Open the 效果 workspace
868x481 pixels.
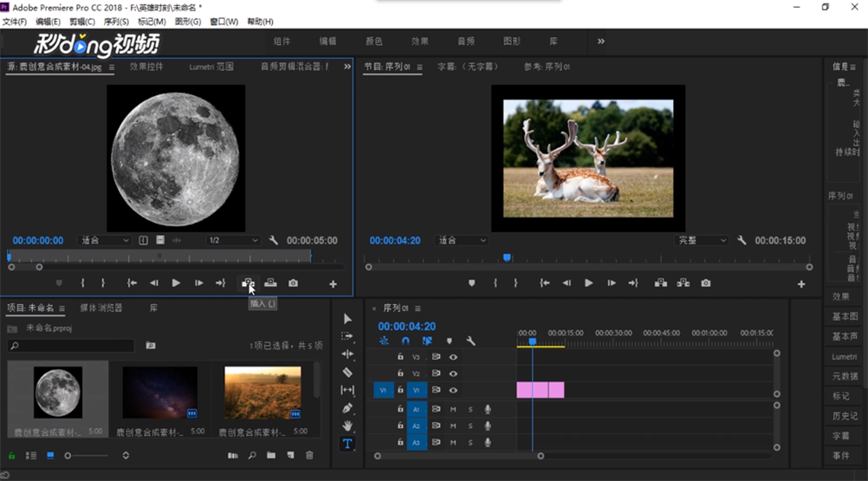coord(419,41)
